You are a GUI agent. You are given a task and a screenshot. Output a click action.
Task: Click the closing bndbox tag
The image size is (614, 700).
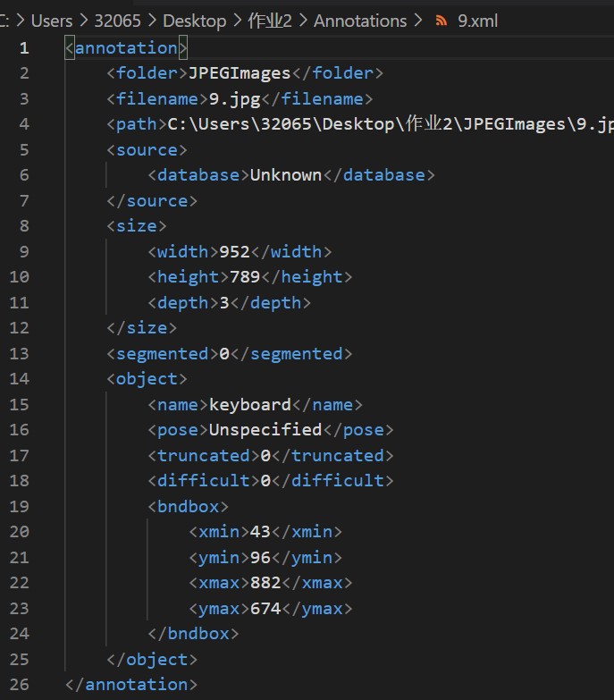(x=193, y=633)
